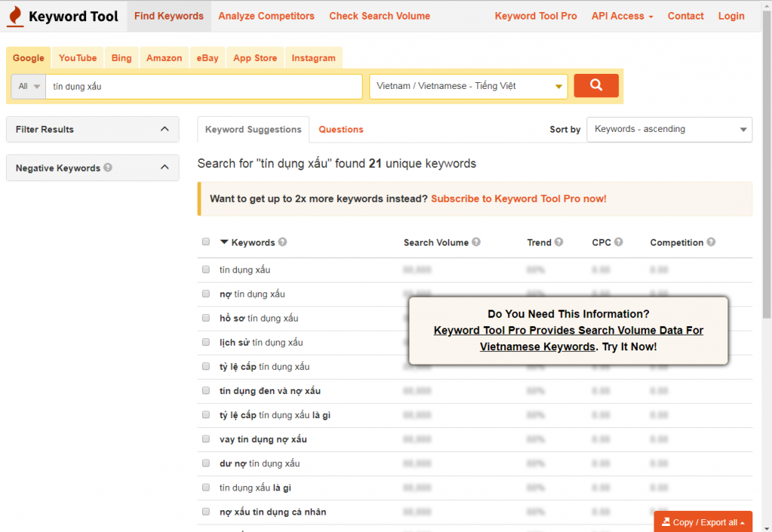Image resolution: width=772 pixels, height=532 pixels.
Task: Check the box for "dư nợ tín dụng xấu"
Action: click(x=206, y=463)
